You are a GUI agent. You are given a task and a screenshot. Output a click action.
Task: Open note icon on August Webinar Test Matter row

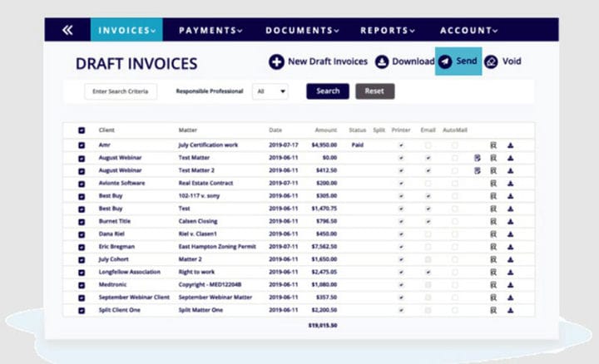click(x=478, y=158)
